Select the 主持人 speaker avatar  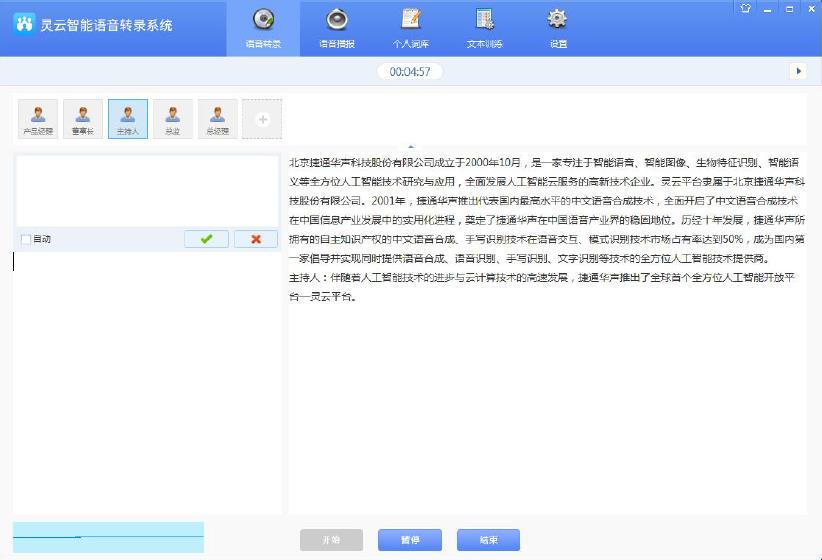(128, 118)
